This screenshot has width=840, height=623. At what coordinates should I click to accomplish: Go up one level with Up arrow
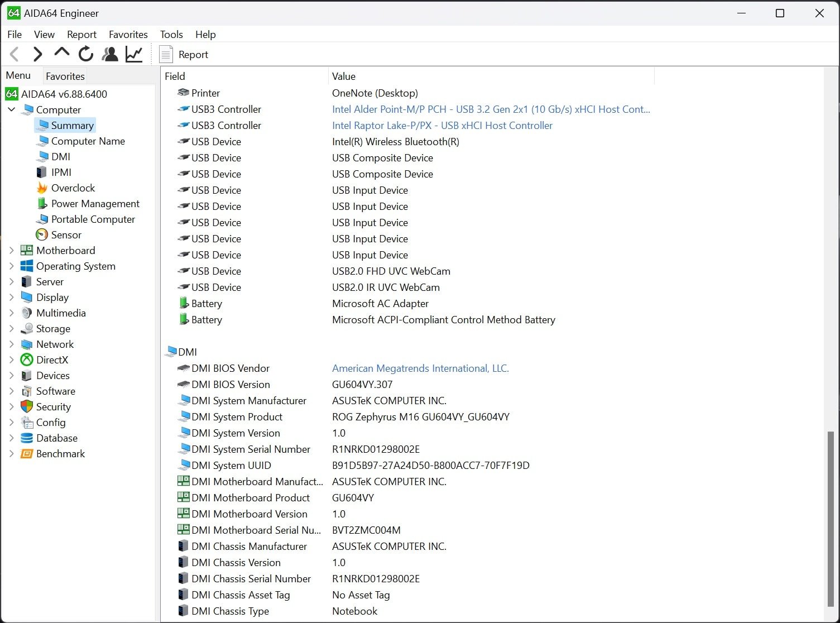click(62, 53)
